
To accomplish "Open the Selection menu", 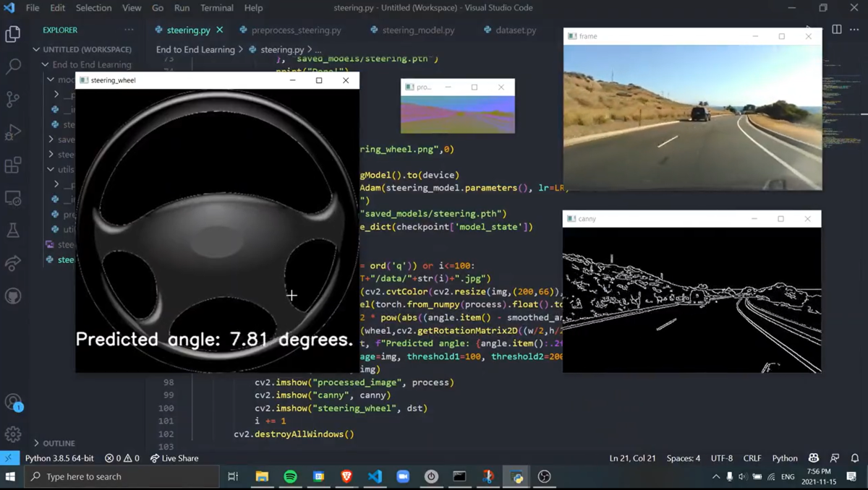I will 93,8.
